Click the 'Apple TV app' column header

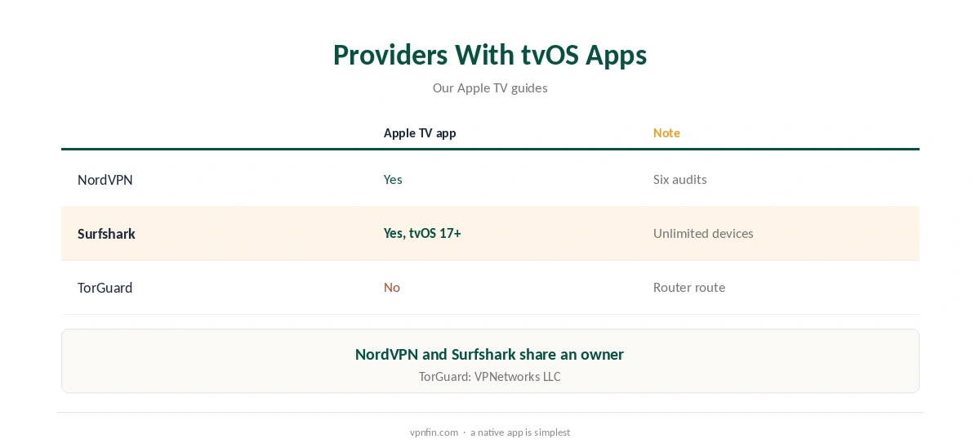pos(420,132)
